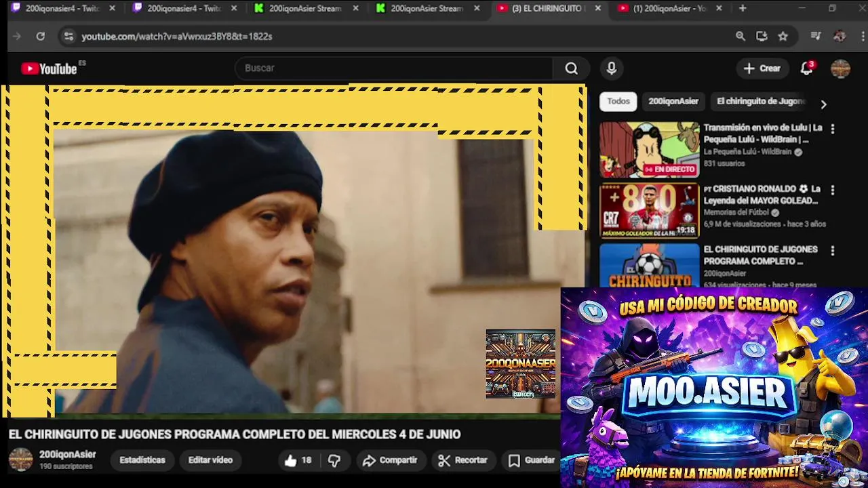Close the (1) 200iqonAsier YouTube tab
The width and height of the screenshot is (868, 488).
click(x=719, y=8)
